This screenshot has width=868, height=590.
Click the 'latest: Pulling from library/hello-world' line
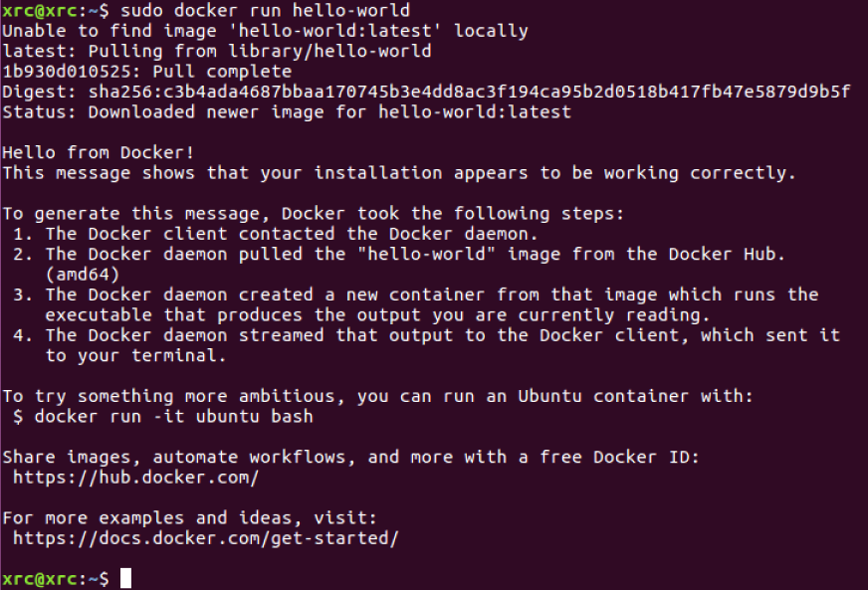(216, 51)
